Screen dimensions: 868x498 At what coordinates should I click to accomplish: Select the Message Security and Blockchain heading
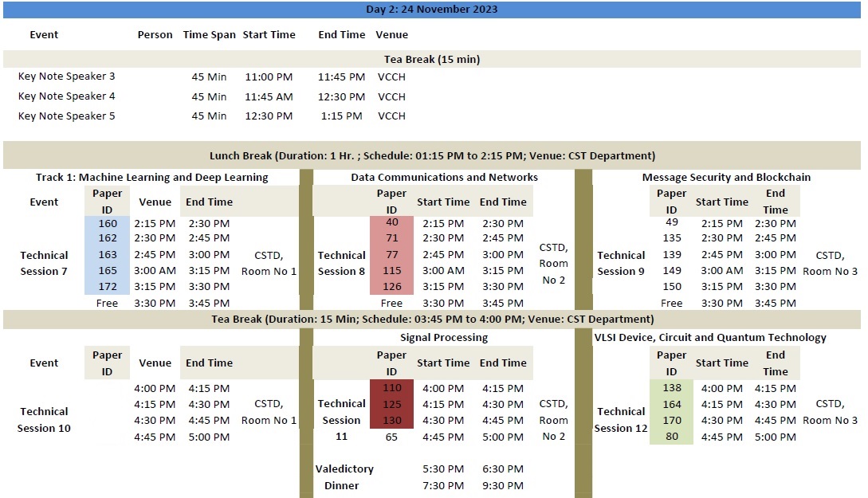[726, 177]
